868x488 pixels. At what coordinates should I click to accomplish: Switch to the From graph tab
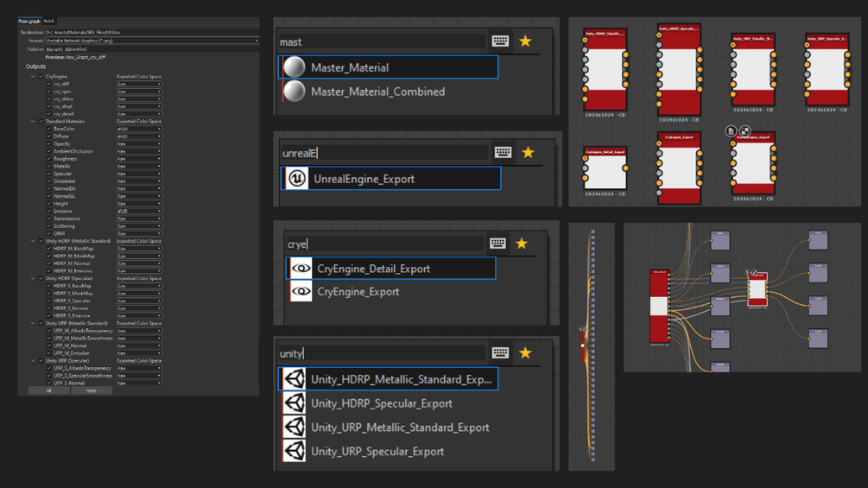pyautogui.click(x=29, y=21)
